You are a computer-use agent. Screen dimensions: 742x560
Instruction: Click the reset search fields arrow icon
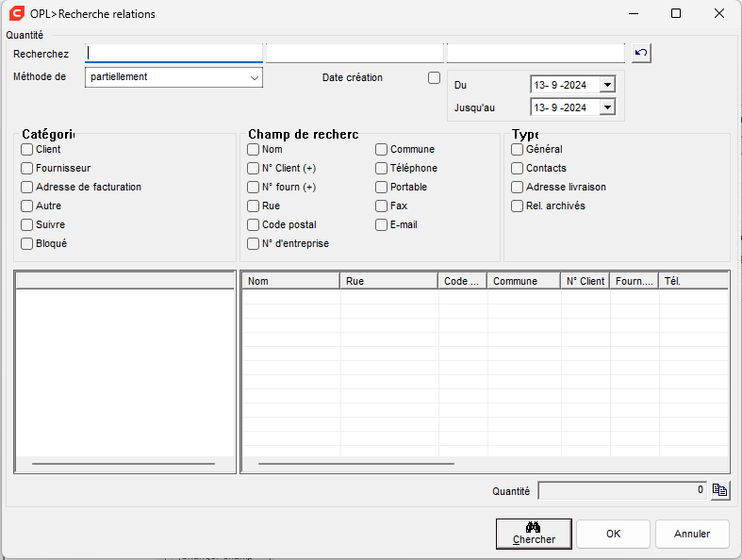(641, 53)
